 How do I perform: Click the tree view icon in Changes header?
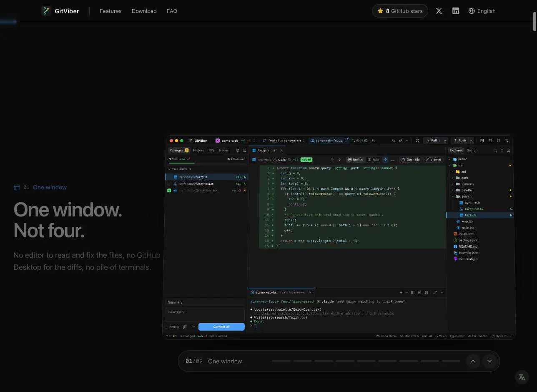[238, 151]
